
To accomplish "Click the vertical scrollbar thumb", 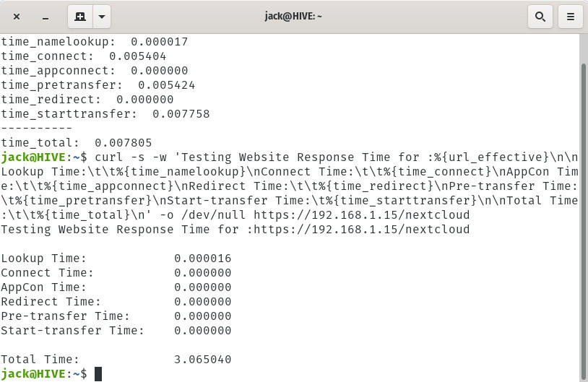I will coord(583,217).
